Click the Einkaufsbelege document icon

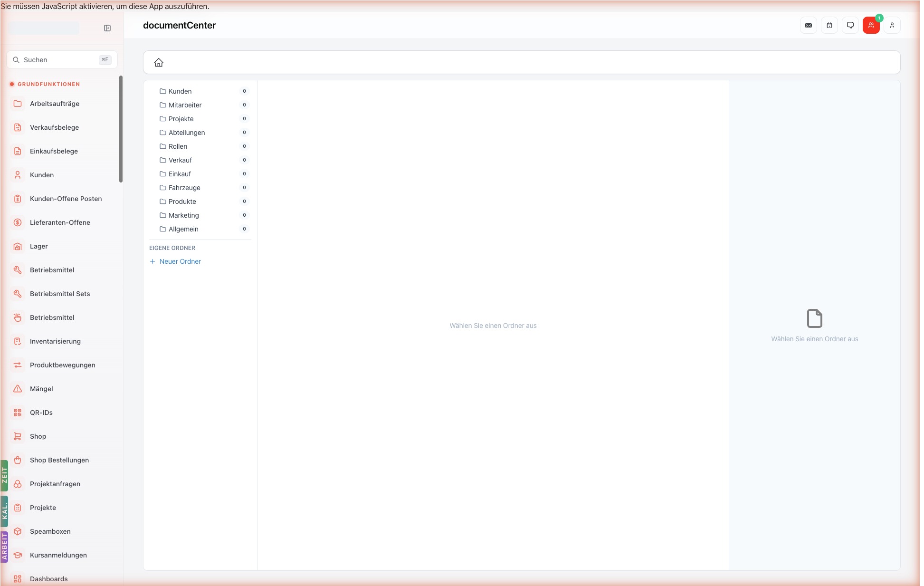[x=18, y=151]
